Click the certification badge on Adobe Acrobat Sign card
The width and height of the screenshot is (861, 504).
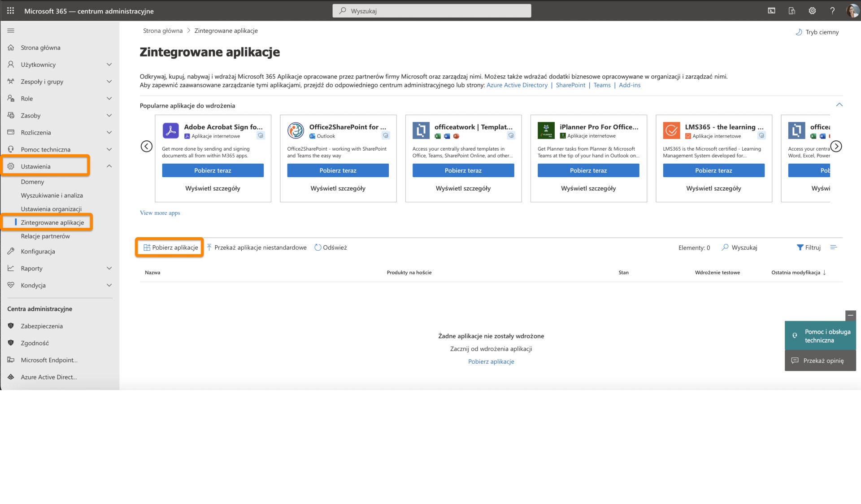[261, 135]
